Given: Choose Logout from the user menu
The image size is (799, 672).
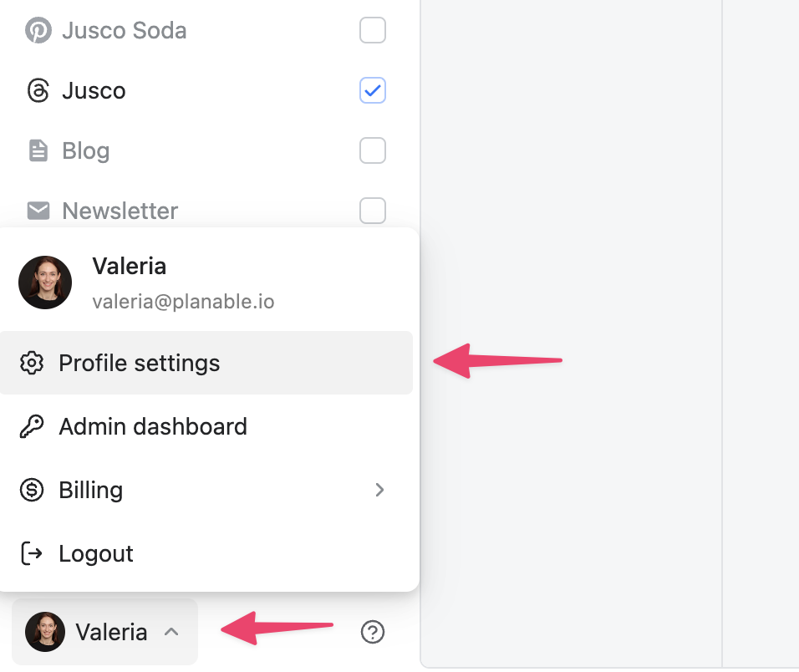Looking at the screenshot, I should [x=95, y=553].
